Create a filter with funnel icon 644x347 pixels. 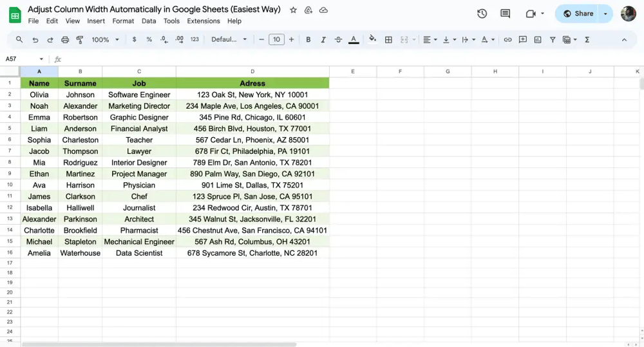(553, 40)
